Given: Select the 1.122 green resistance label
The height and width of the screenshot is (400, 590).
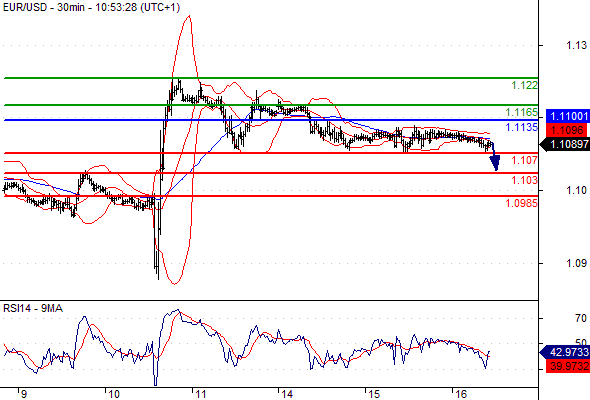Looking at the screenshot, I should point(525,86).
